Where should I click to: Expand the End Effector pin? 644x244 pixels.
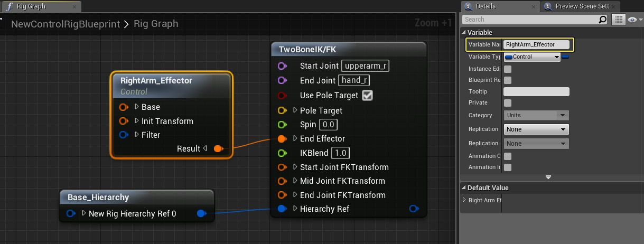click(x=295, y=138)
